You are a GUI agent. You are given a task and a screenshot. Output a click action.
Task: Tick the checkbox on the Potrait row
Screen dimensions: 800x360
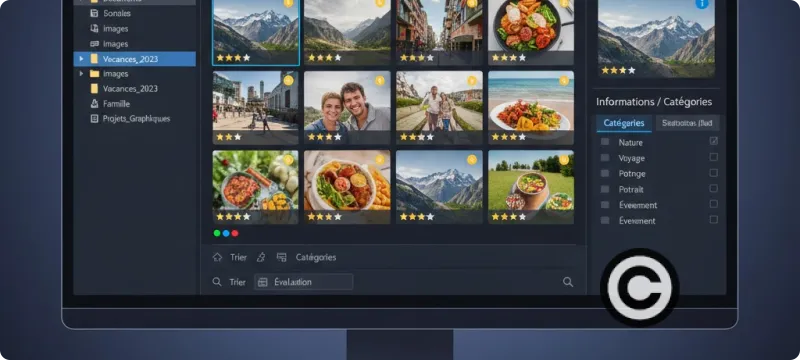pos(714,188)
